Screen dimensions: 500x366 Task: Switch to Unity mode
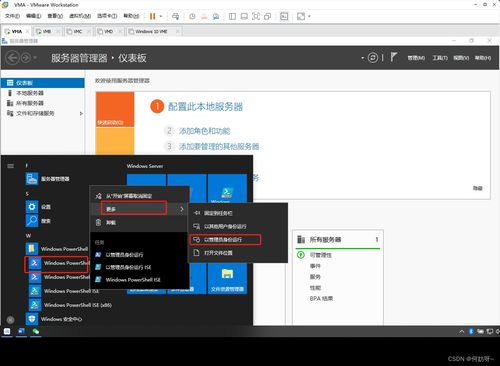click(x=267, y=16)
